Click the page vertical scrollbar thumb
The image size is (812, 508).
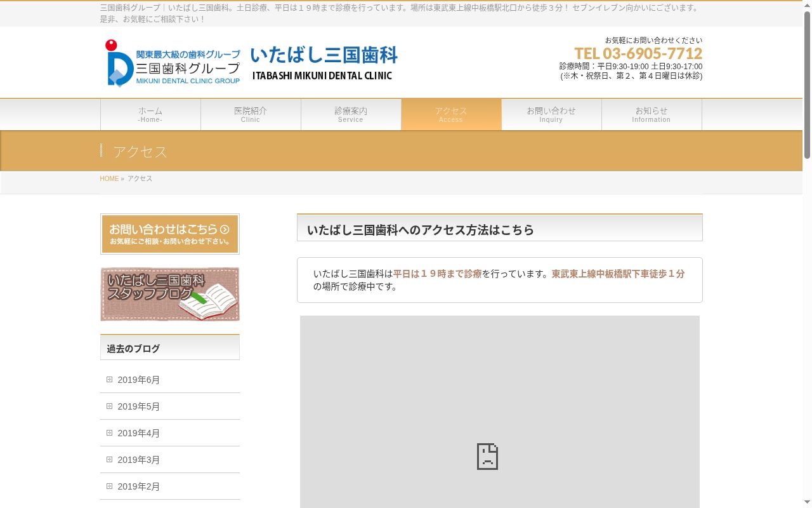coord(807,84)
